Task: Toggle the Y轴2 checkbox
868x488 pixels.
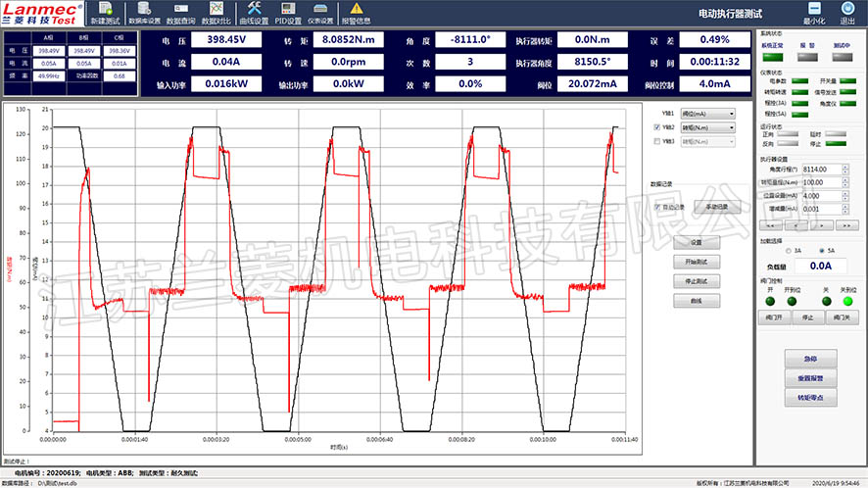Action: pyautogui.click(x=657, y=127)
